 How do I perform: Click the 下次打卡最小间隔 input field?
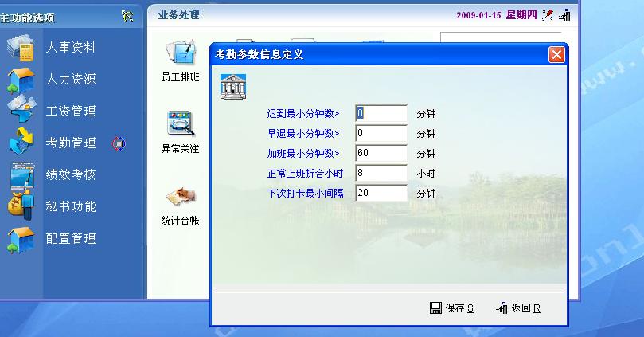[x=381, y=193]
